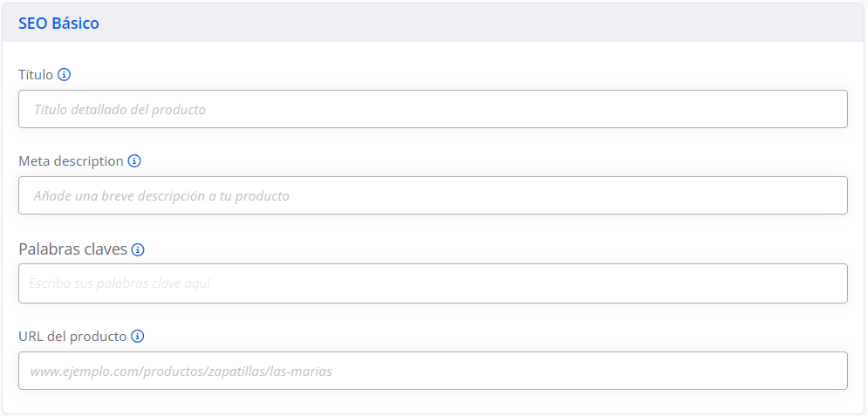Select the Meta description label text
The width and height of the screenshot is (868, 416).
coord(71,161)
